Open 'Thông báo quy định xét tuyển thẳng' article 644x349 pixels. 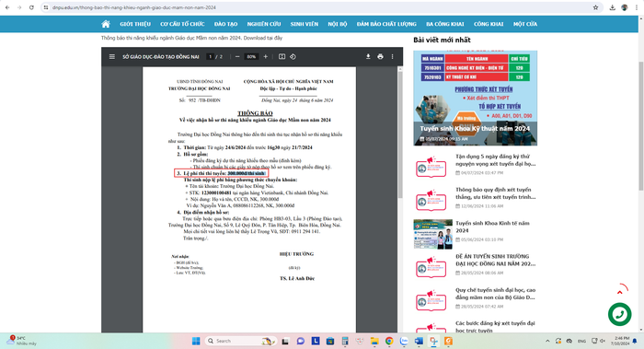(x=495, y=193)
